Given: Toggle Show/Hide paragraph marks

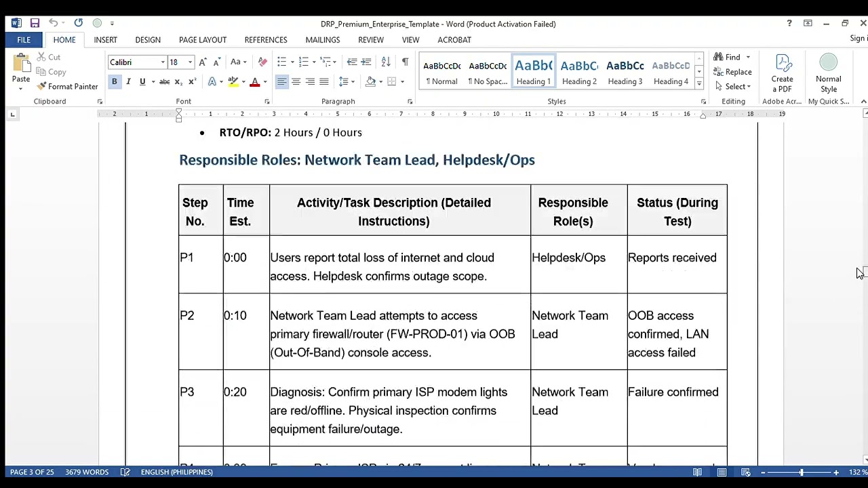Looking at the screenshot, I should pos(405,62).
